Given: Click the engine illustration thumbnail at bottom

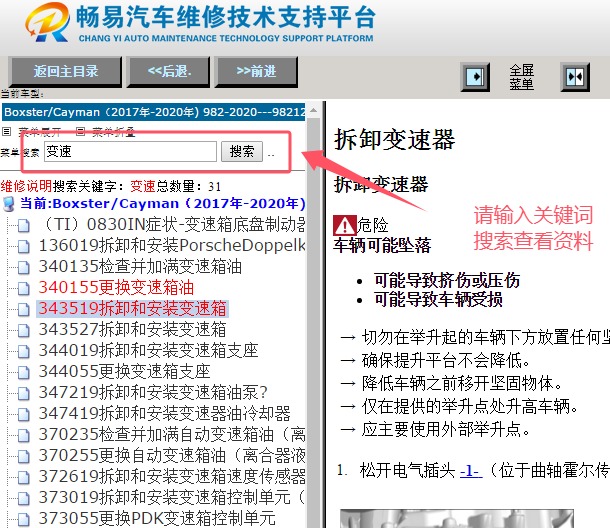Looking at the screenshot, I should pos(456,518).
